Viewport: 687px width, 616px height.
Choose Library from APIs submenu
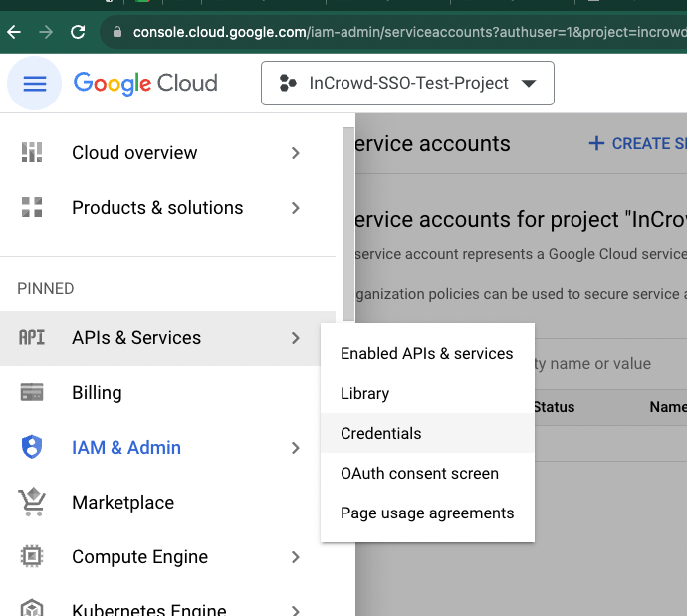(x=427, y=394)
